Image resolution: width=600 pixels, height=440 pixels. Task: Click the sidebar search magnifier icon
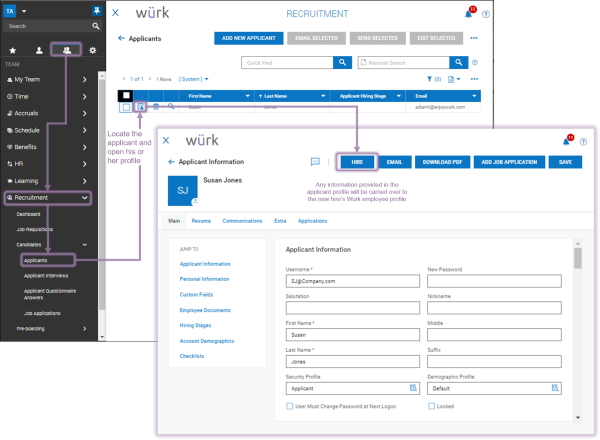[x=96, y=26]
